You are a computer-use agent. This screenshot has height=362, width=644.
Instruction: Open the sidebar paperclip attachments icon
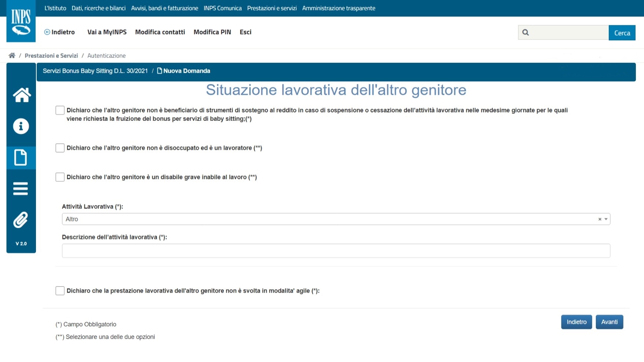point(21,220)
